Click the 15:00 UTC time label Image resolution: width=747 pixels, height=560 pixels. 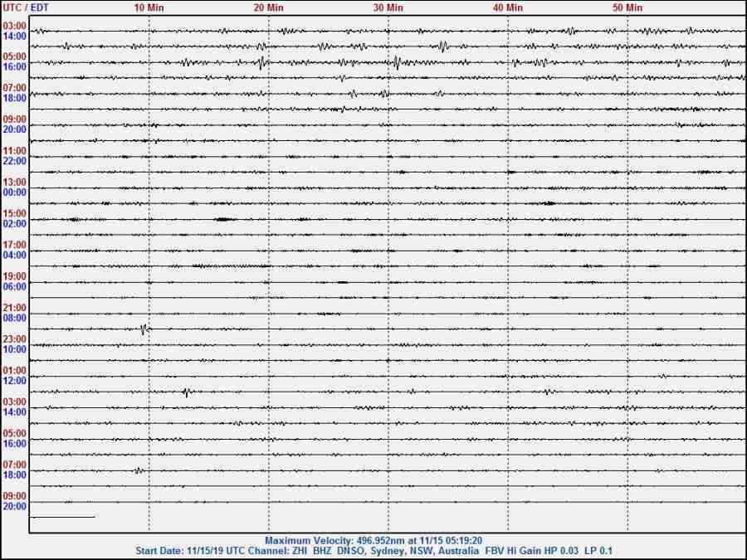[x=14, y=214]
